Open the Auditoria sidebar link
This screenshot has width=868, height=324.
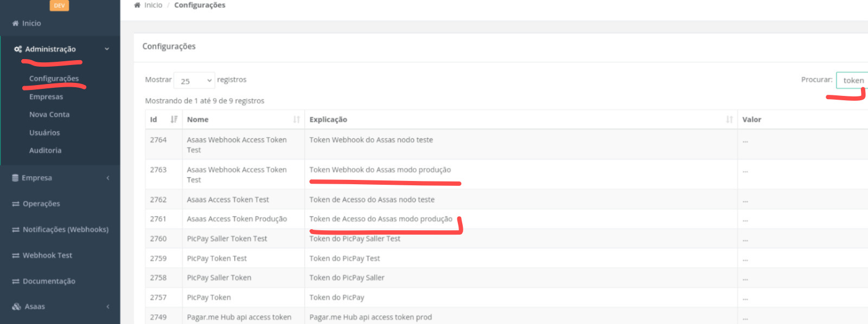45,151
